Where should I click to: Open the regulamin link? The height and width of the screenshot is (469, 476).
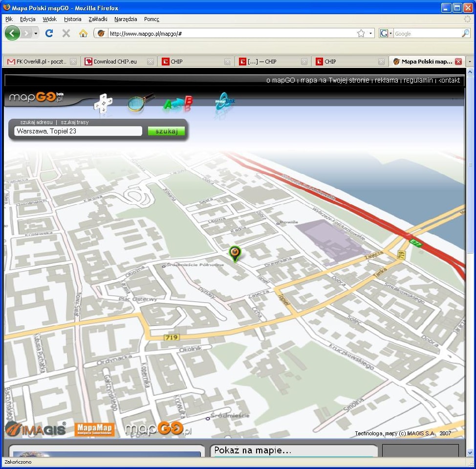(x=418, y=80)
